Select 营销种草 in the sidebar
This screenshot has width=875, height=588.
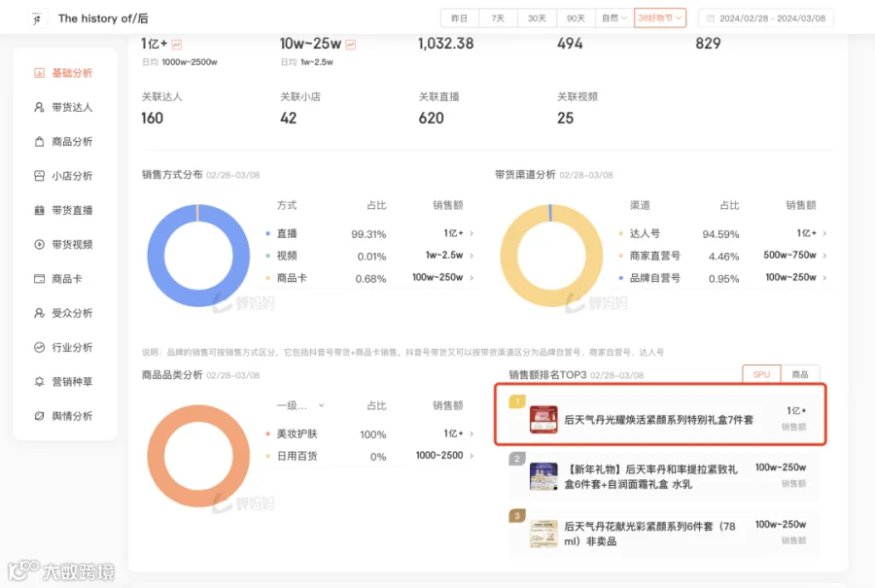(x=63, y=382)
